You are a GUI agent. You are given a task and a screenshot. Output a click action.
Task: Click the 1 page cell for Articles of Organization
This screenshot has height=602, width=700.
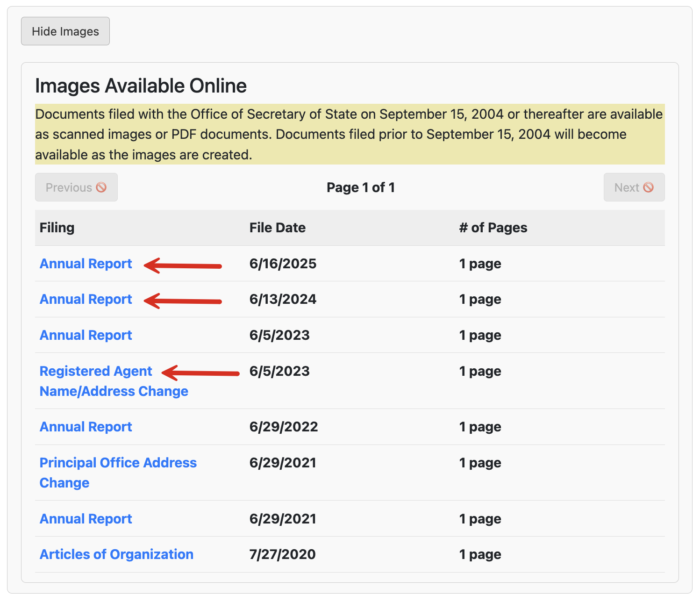[x=480, y=554]
